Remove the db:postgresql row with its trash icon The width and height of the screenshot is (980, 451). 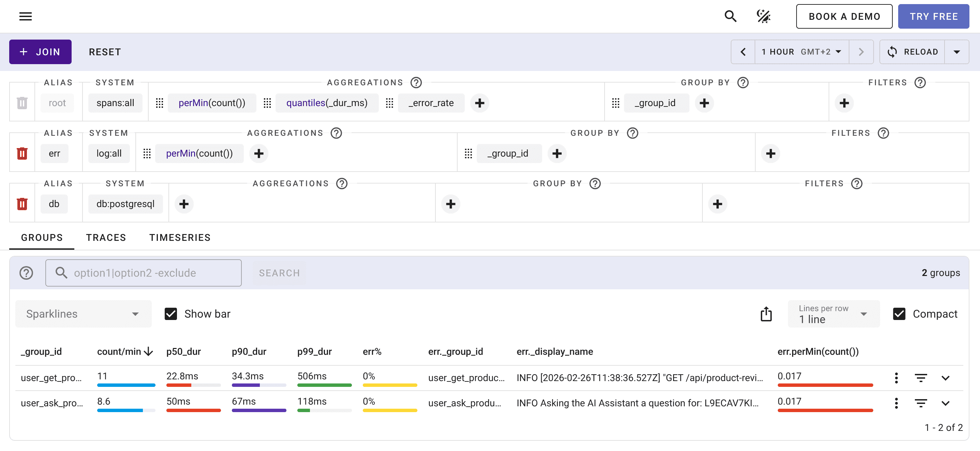22,204
